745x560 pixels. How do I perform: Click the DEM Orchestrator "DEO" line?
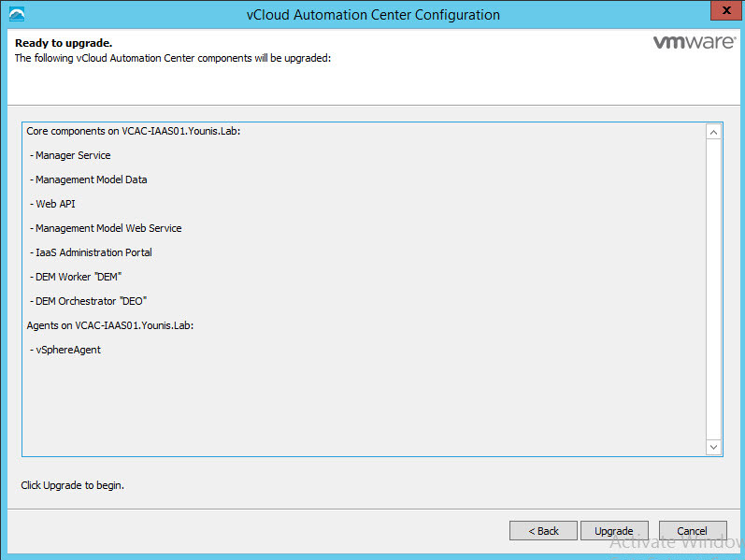[x=89, y=301]
